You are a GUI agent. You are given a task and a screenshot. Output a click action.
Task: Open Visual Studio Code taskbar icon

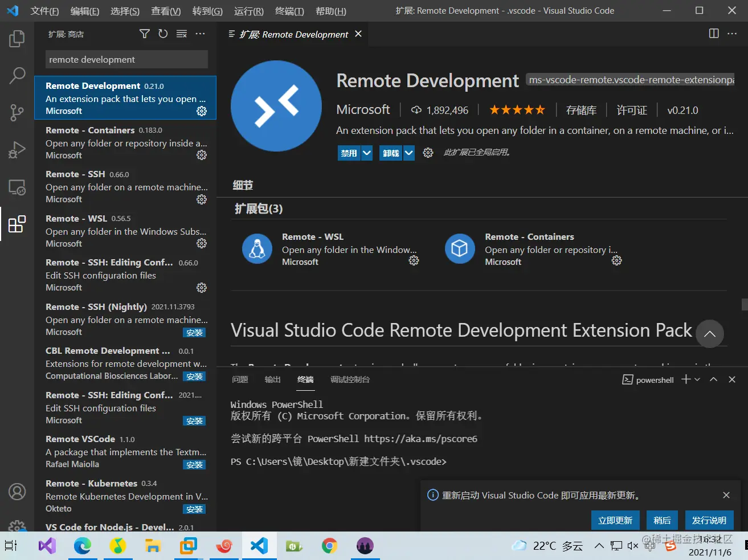259,546
